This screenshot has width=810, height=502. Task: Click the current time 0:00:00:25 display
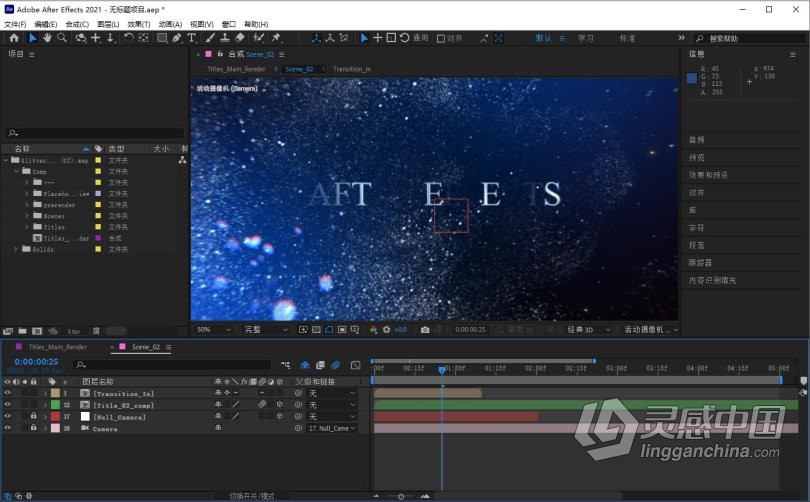[x=36, y=362]
